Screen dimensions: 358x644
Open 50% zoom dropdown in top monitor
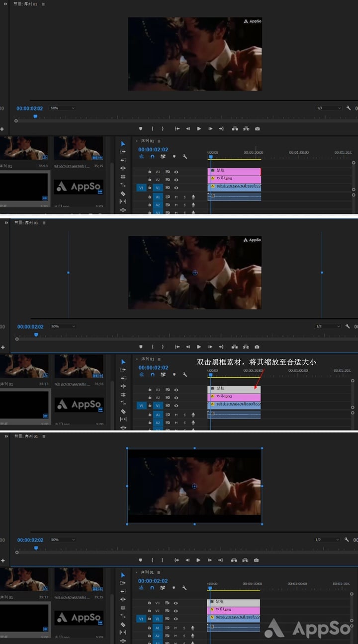click(x=62, y=108)
